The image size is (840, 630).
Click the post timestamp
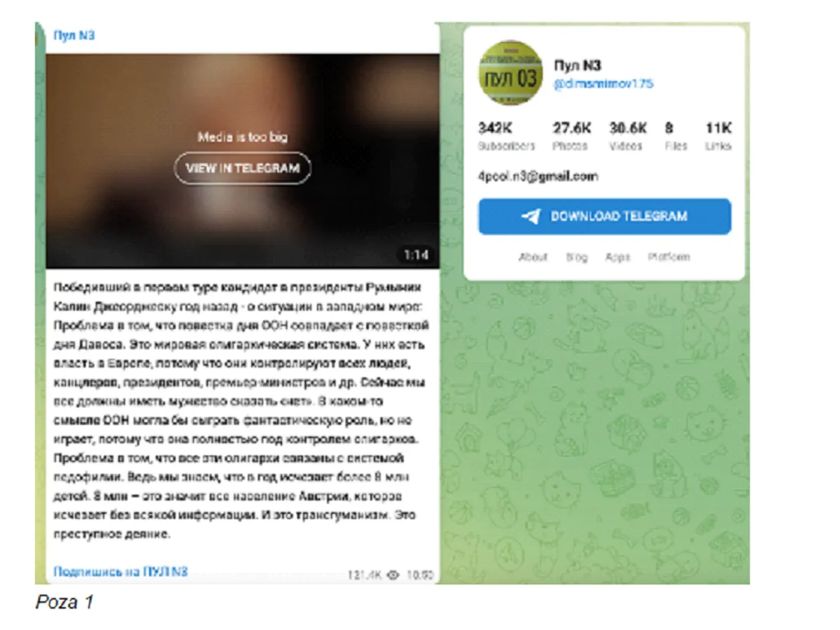pyautogui.click(x=419, y=575)
